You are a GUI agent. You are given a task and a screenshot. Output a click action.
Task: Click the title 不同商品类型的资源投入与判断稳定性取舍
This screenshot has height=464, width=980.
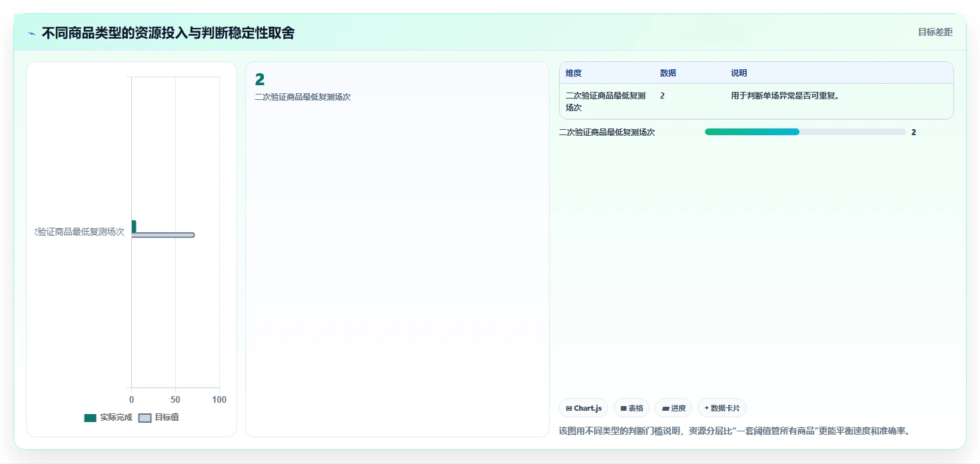(x=168, y=33)
